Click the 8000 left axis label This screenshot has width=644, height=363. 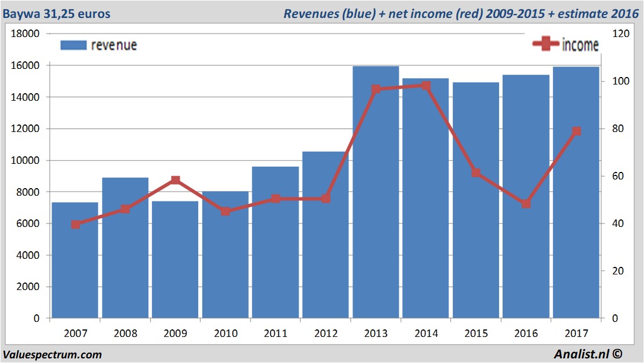(28, 192)
